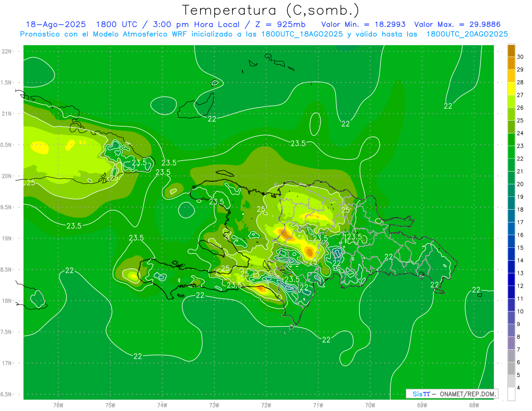
Task: Click legend scale label "24"
Action: point(520,133)
